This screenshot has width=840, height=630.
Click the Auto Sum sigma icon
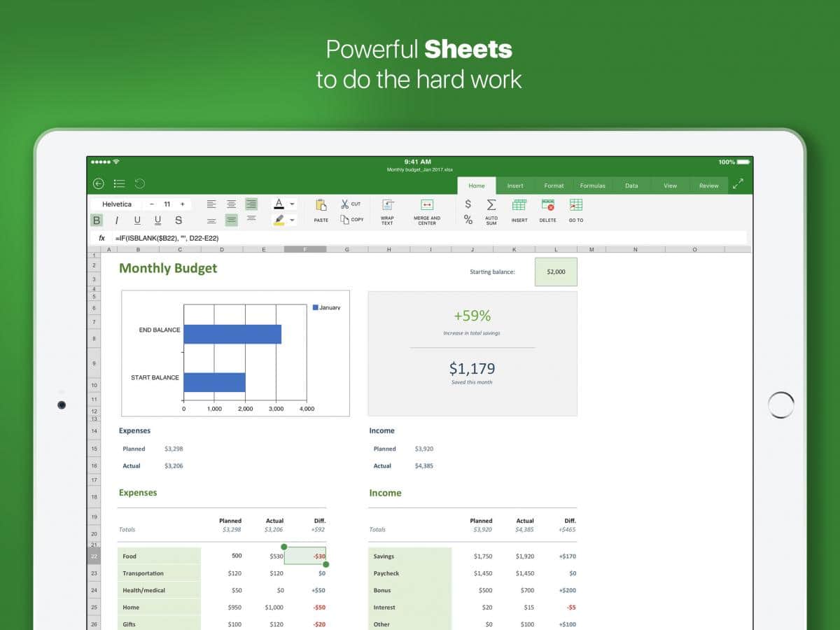(x=491, y=205)
